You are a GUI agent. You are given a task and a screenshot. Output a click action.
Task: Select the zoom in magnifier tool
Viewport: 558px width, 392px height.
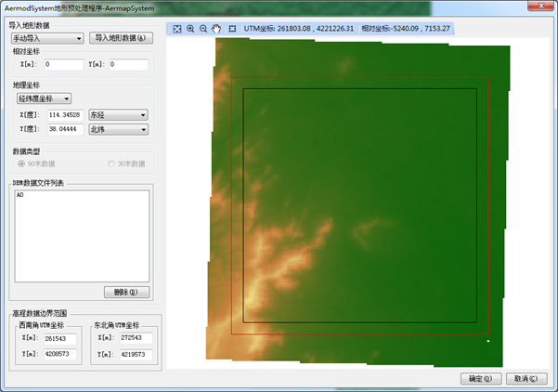pyautogui.click(x=190, y=29)
